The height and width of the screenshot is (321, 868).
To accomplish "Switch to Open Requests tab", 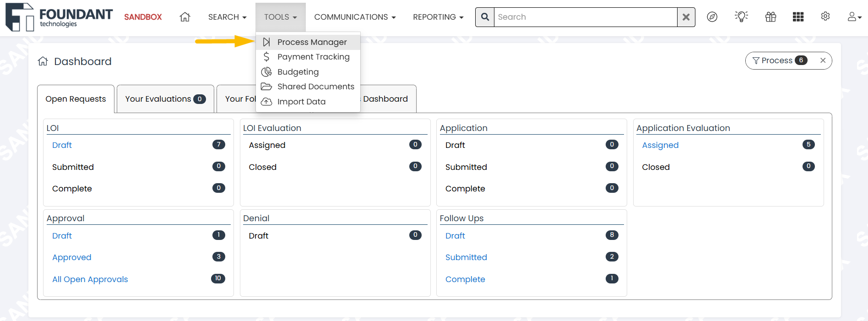I will click(x=76, y=99).
